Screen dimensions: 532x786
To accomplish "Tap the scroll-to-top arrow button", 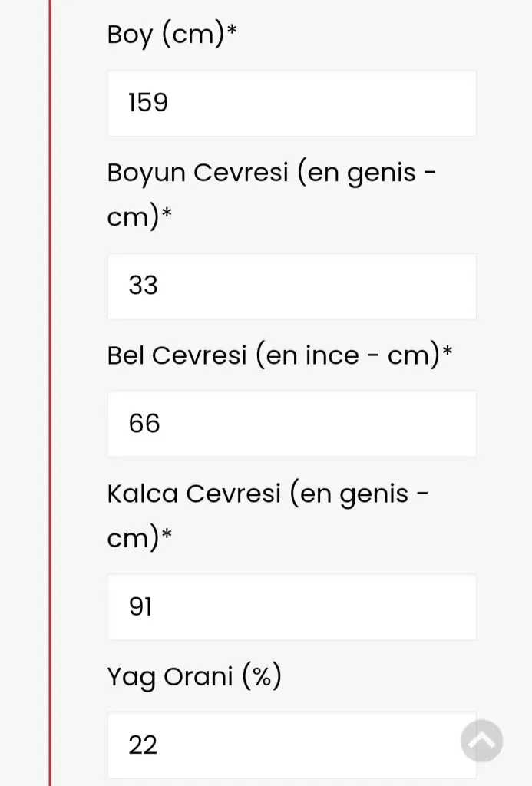I will 481,741.
